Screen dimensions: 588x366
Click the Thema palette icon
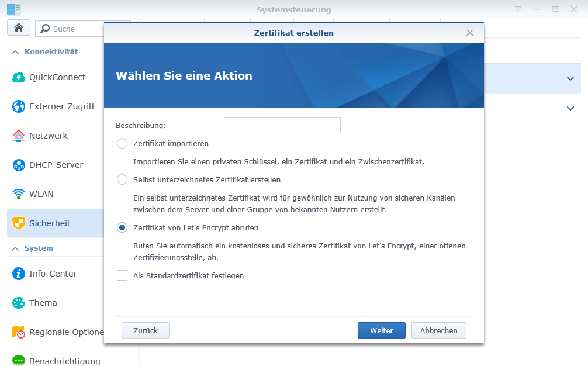[19, 303]
